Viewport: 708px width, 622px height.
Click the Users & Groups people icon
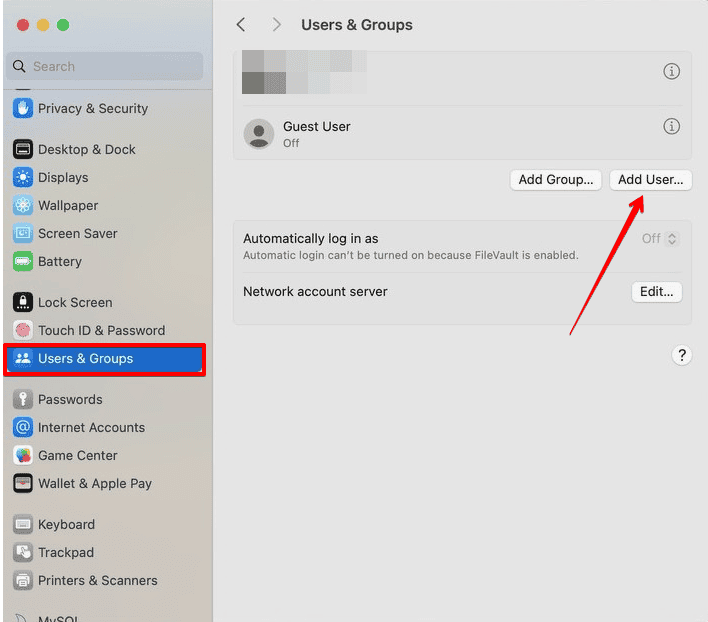[23, 358]
